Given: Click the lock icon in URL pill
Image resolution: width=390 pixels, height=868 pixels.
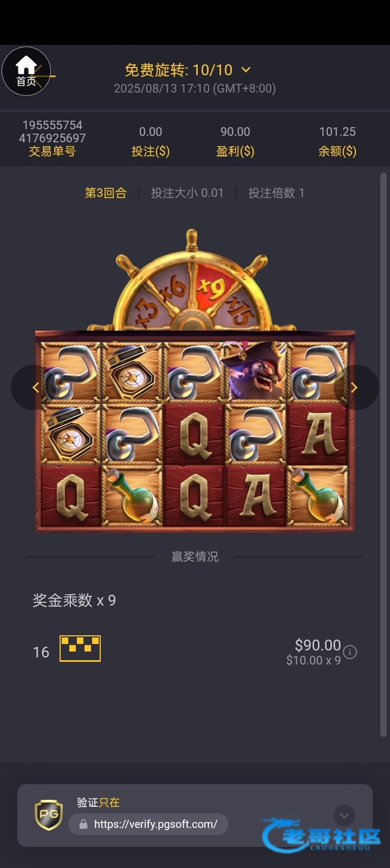Looking at the screenshot, I should [83, 824].
